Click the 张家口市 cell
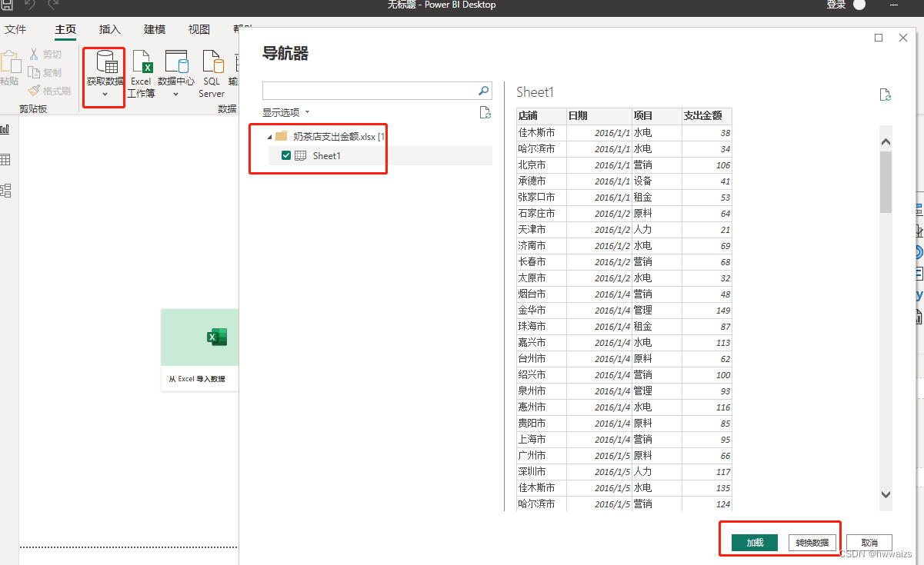This screenshot has height=565, width=924. pyautogui.click(x=542, y=197)
